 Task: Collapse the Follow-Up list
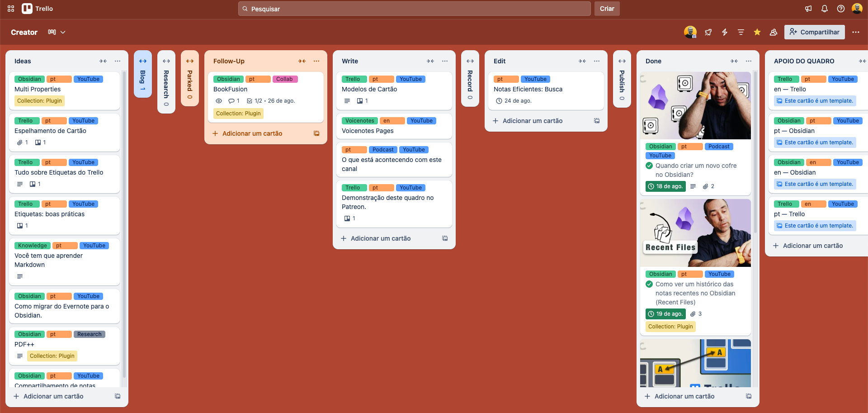pyautogui.click(x=302, y=61)
